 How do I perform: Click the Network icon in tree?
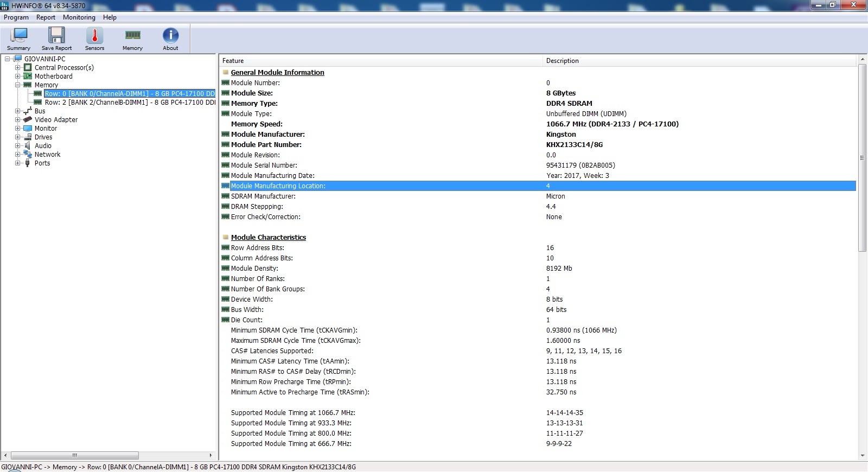click(28, 154)
